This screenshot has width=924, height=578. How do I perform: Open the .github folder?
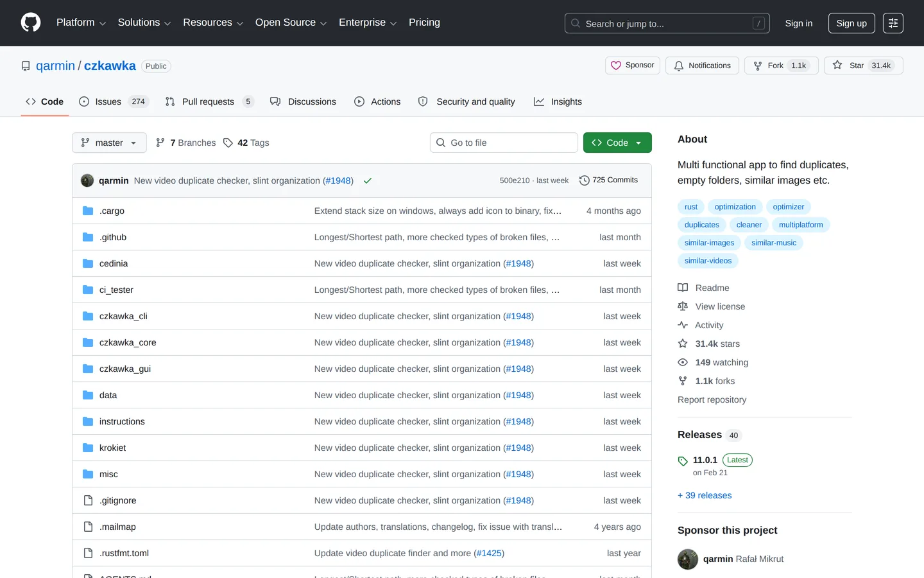113,237
